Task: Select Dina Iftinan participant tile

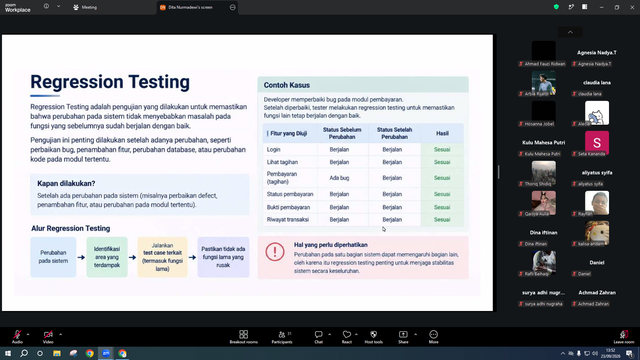Action: [543, 235]
